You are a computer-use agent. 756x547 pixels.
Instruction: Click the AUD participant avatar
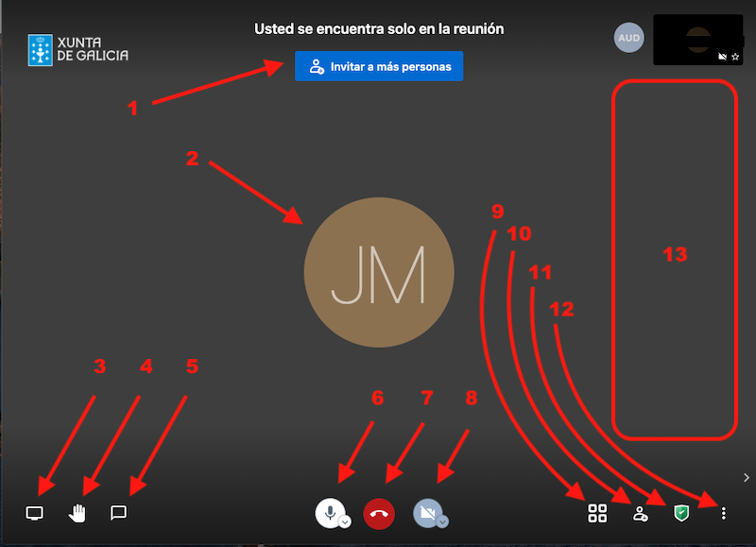(x=628, y=39)
